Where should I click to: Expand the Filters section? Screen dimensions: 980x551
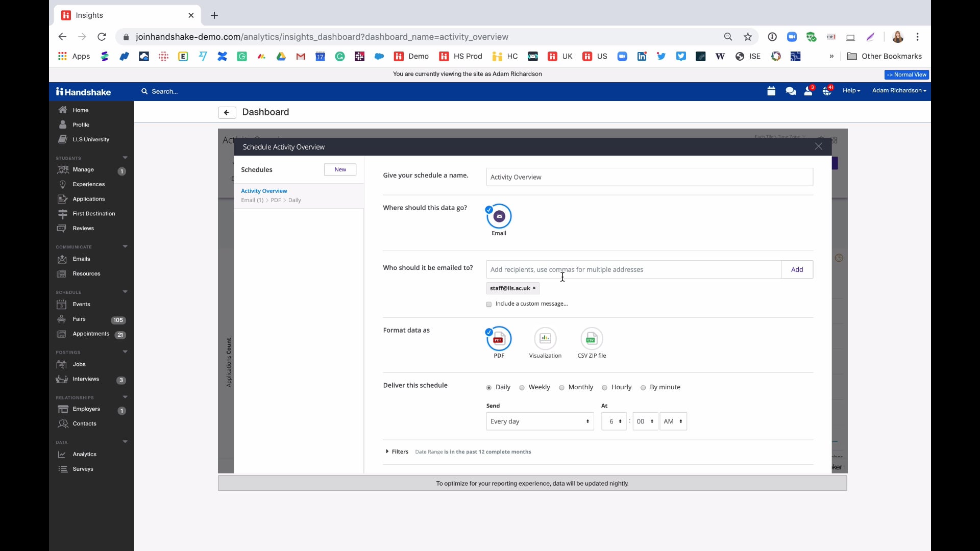397,452
